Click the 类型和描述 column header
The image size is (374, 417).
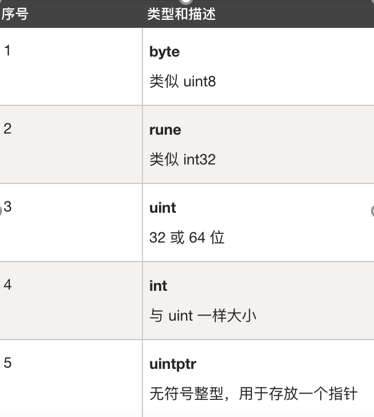(181, 14)
